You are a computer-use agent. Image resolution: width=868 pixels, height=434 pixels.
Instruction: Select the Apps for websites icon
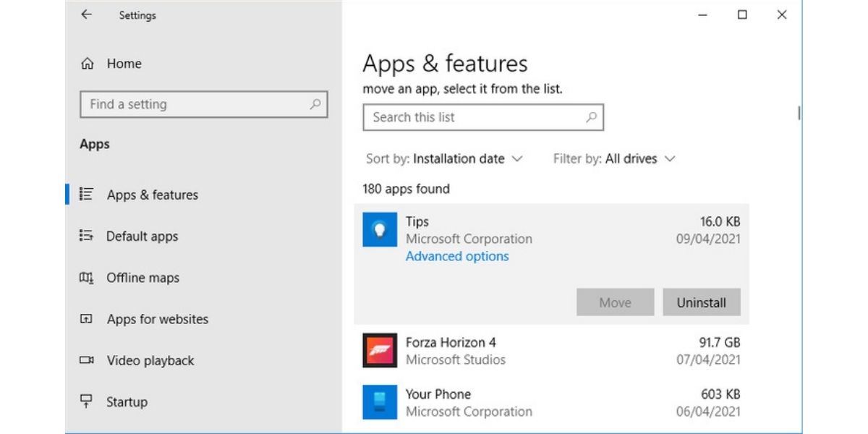(86, 319)
